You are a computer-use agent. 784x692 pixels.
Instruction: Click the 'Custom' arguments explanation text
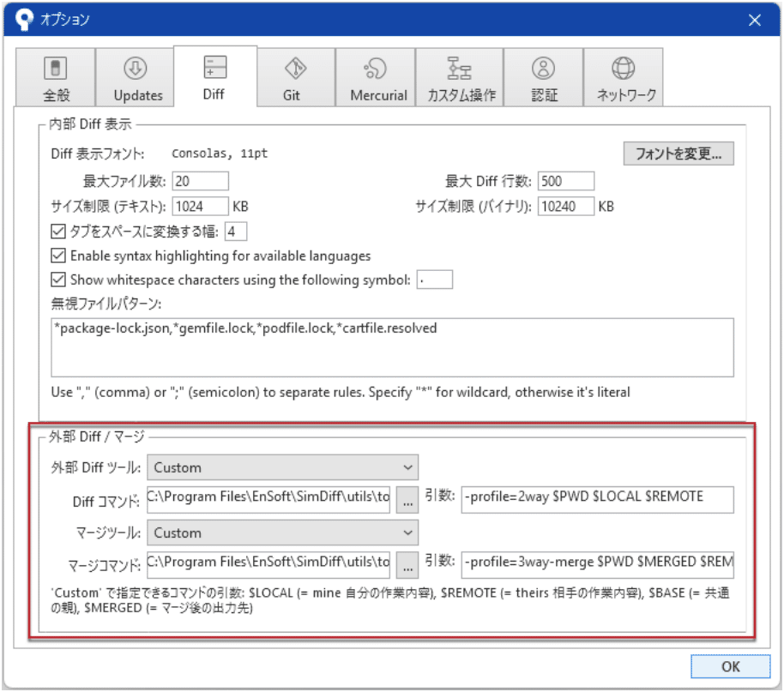coord(390,600)
